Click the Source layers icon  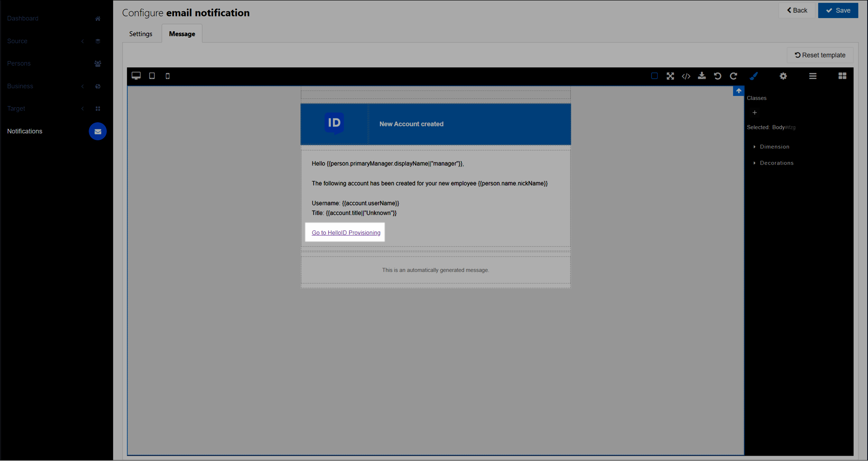[98, 41]
